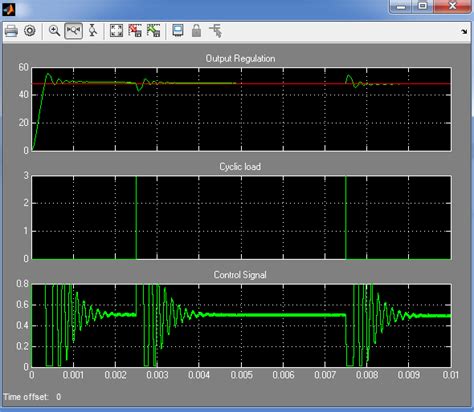
Task: Open scope Parameters gear icon
Action: [x=30, y=31]
